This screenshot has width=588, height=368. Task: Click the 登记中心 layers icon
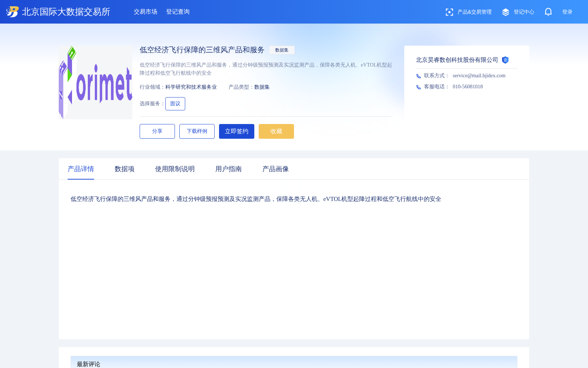click(x=506, y=12)
